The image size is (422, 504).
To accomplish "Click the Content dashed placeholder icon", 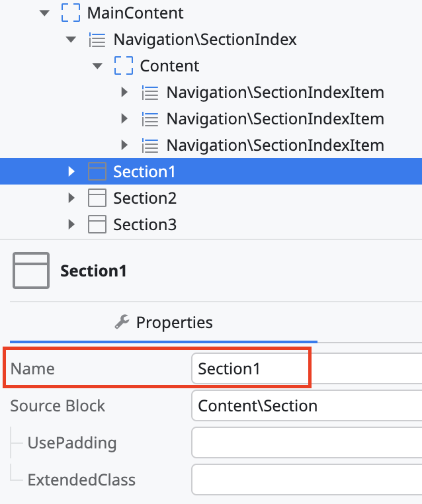I will click(x=124, y=66).
